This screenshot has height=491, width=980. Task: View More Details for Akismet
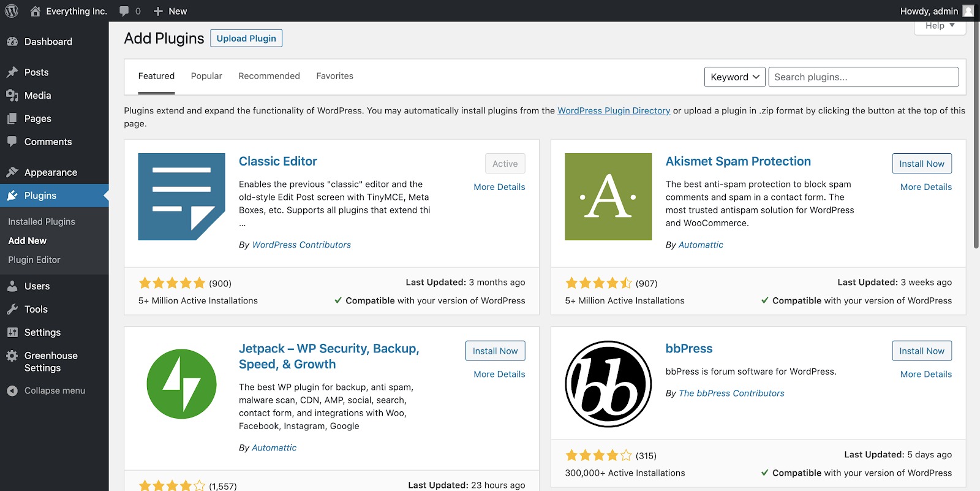[926, 187]
